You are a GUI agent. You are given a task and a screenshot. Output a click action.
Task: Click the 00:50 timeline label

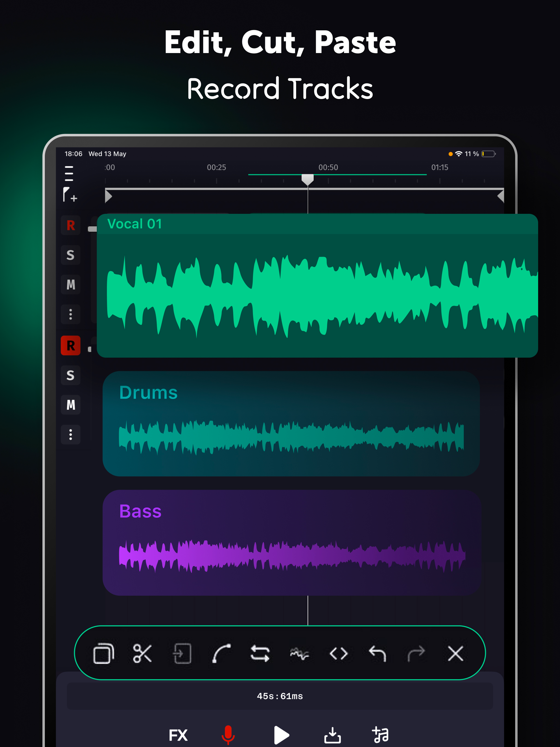[x=328, y=168]
